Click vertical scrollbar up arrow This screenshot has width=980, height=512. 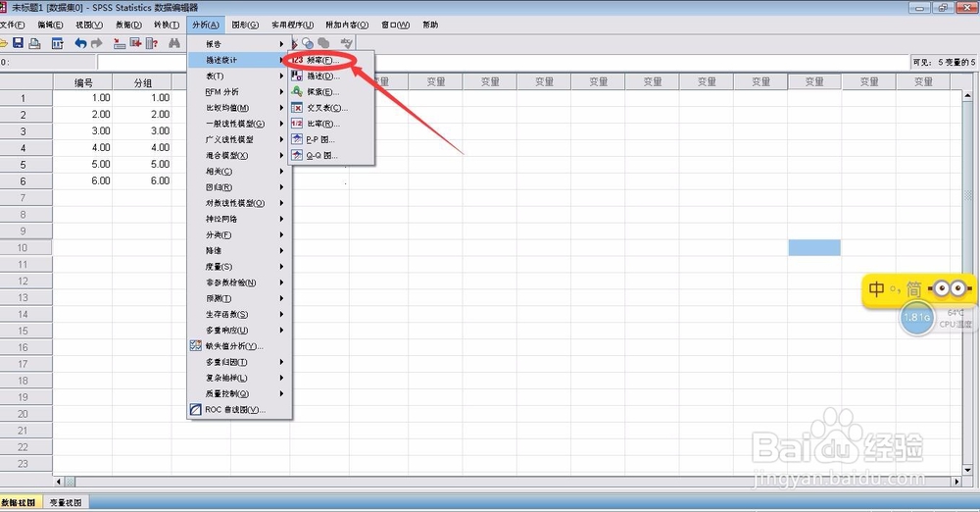click(x=967, y=96)
